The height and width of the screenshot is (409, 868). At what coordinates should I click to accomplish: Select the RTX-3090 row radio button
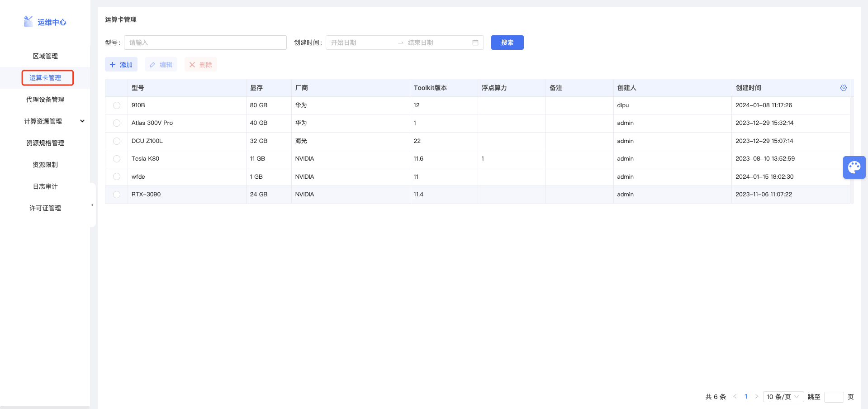[x=117, y=195]
